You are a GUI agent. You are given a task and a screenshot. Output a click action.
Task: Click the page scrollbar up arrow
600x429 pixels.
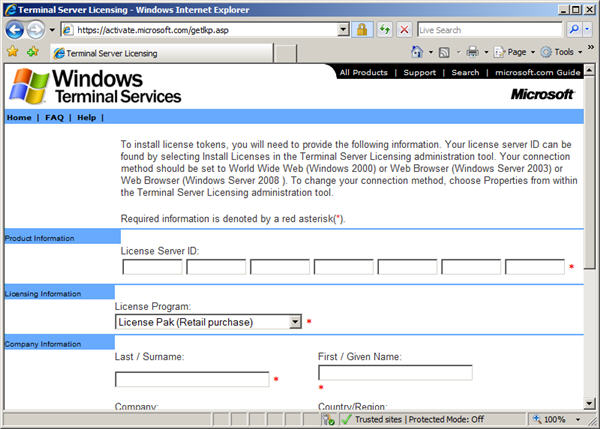(589, 70)
